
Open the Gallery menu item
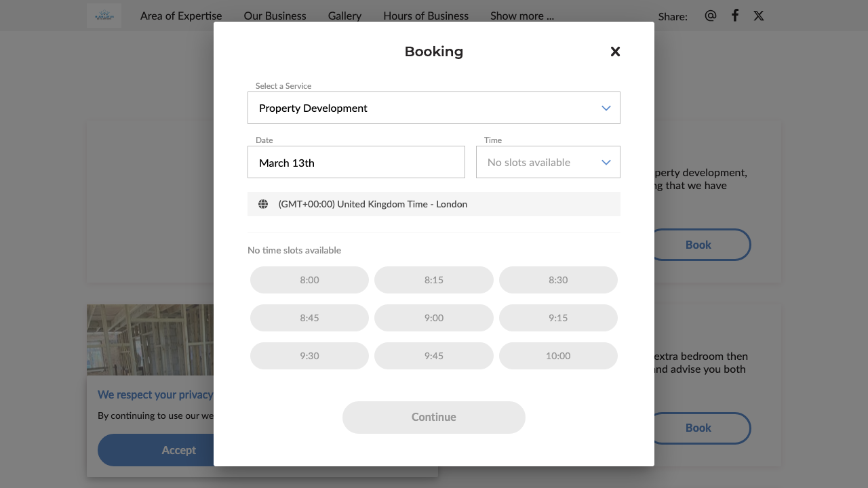[344, 15]
